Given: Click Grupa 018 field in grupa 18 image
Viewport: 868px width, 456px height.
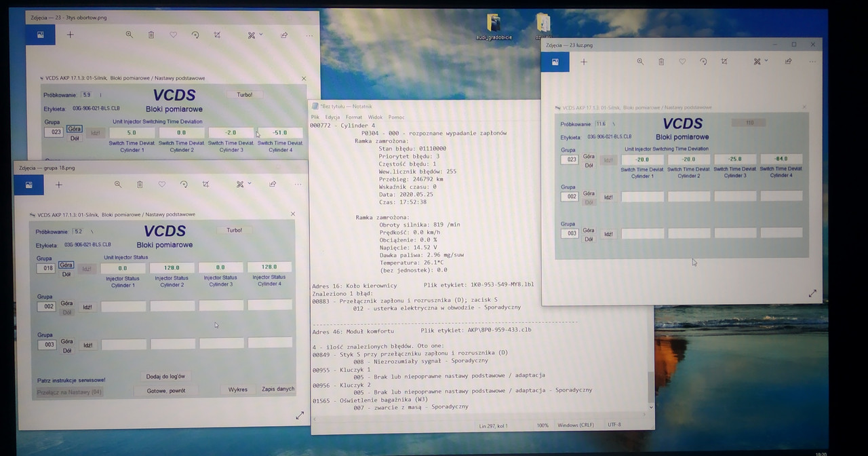Looking at the screenshot, I should [46, 269].
